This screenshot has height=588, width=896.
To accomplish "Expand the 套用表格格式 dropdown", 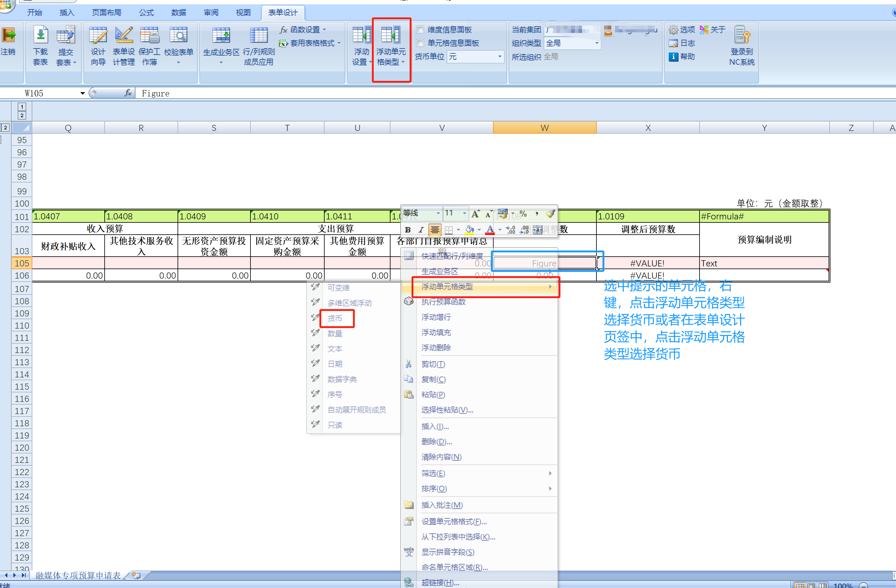I will [x=339, y=43].
